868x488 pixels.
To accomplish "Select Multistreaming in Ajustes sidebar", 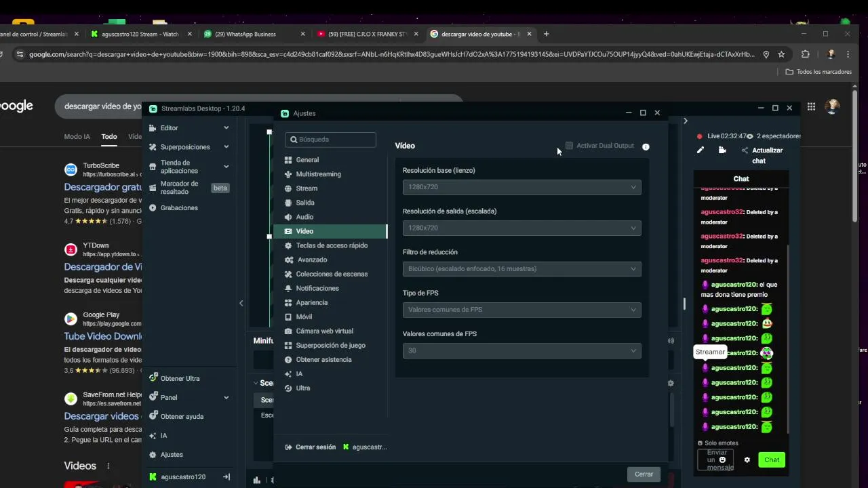I will [x=330, y=174].
